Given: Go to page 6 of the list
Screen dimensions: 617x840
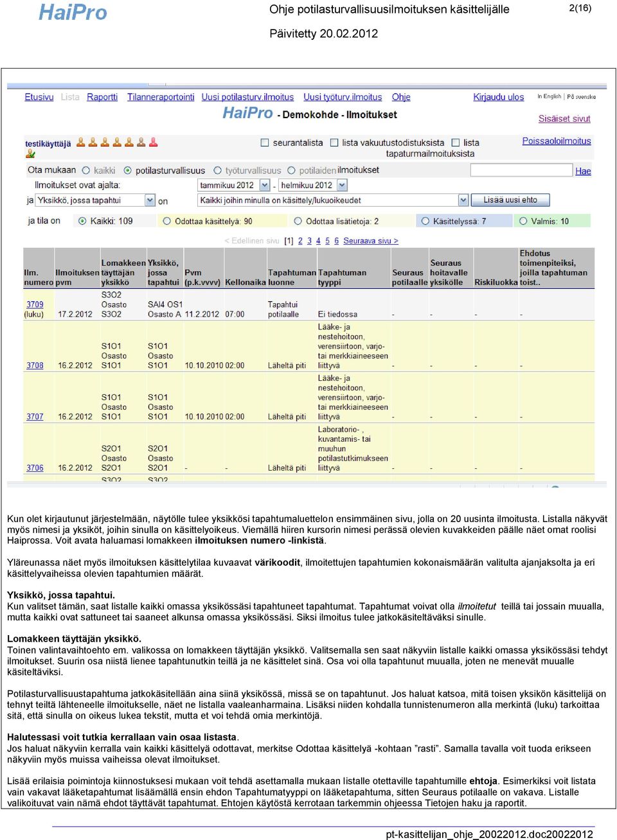Looking at the screenshot, I should 336,241.
